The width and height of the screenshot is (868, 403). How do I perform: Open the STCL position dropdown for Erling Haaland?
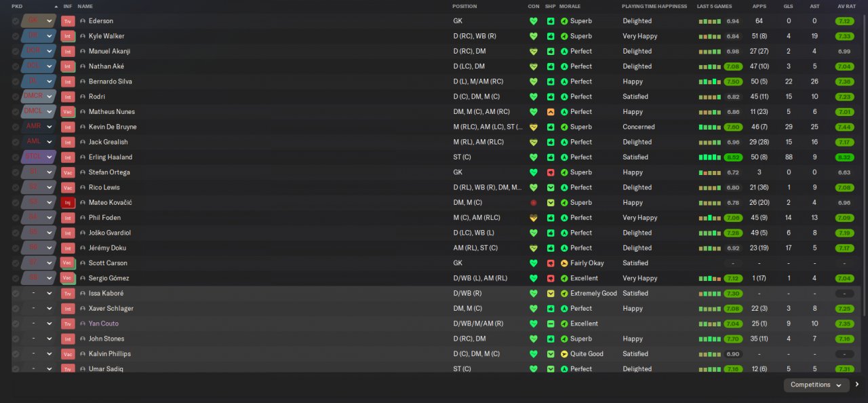[x=49, y=157]
